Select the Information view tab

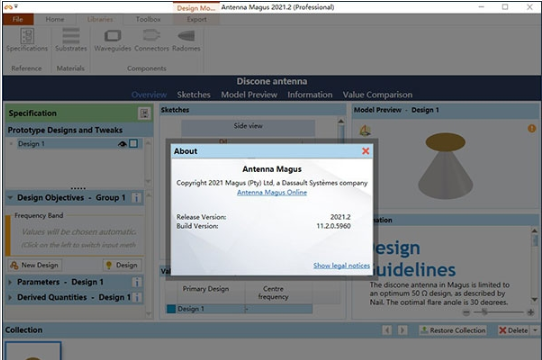[x=310, y=95]
